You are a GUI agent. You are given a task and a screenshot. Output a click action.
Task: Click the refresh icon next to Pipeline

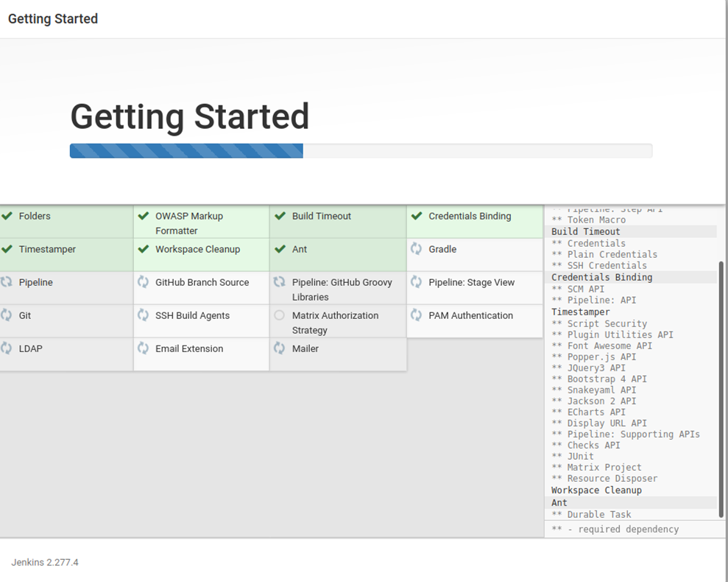pos(6,281)
